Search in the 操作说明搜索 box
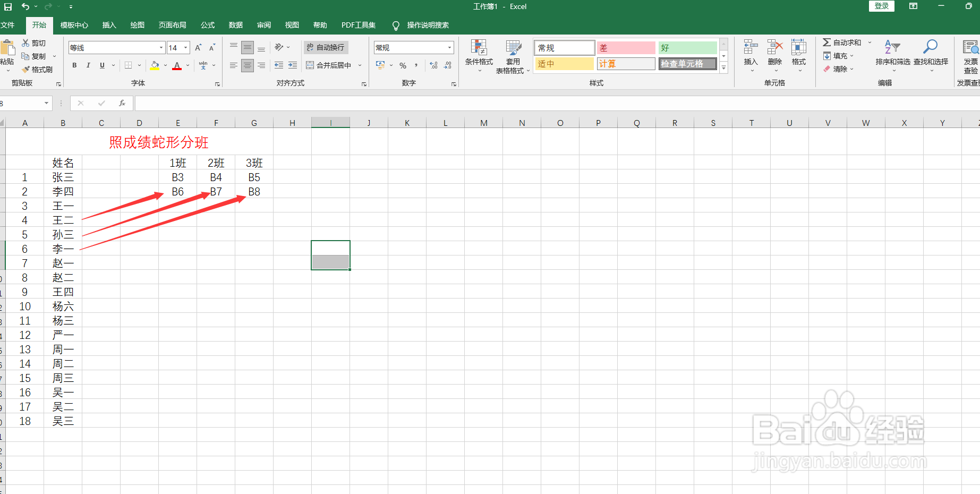Image resolution: width=980 pixels, height=494 pixels. (428, 25)
